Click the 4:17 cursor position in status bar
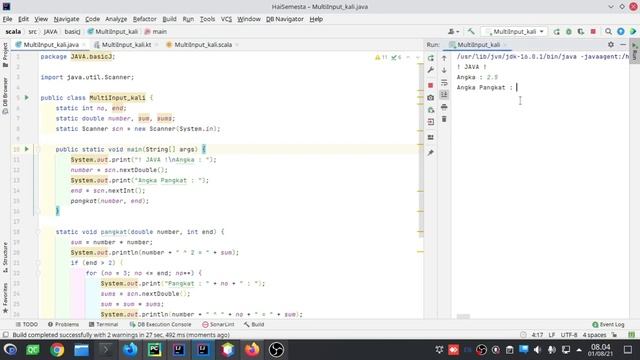This screenshot has width=640, height=360. [537, 335]
